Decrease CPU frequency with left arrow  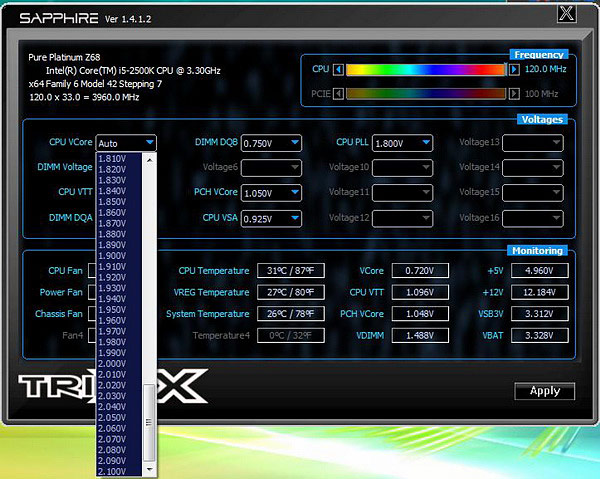coord(338,70)
